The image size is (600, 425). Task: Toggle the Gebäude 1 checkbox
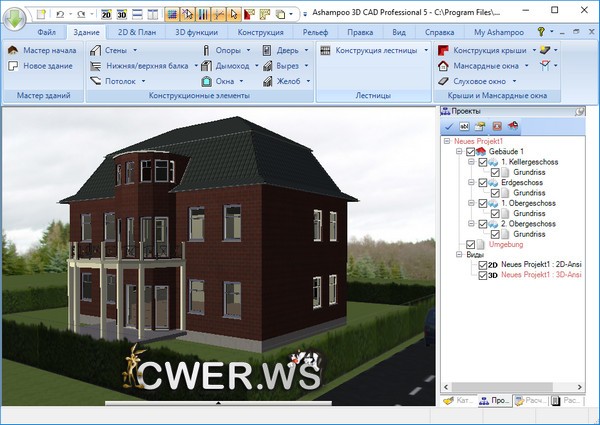click(472, 150)
